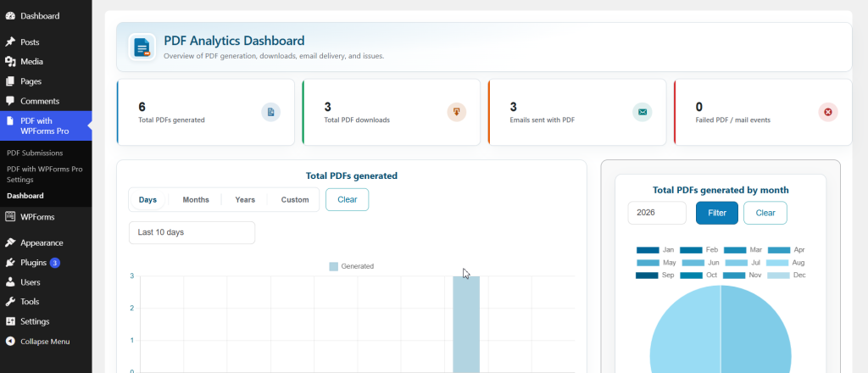Click the Media library icon
868x373 pixels.
[x=10, y=61]
